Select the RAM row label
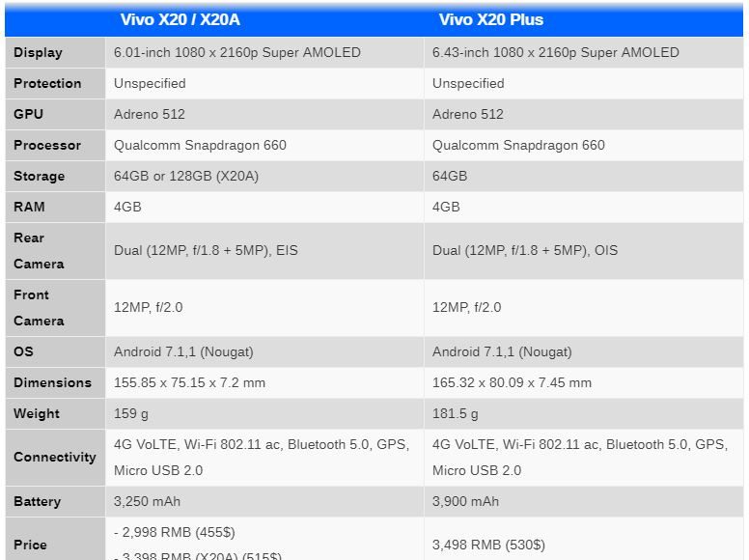Screen dimensions: 749x560 coord(30,208)
